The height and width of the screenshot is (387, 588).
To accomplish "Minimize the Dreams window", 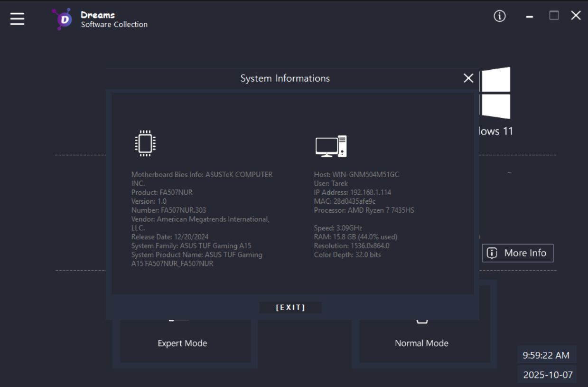I will point(530,17).
